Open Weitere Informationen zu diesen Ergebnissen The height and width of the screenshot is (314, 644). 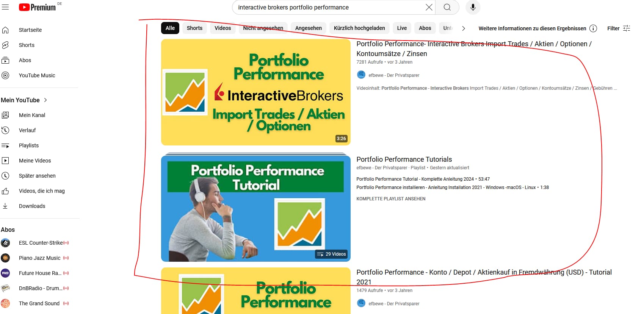click(532, 28)
